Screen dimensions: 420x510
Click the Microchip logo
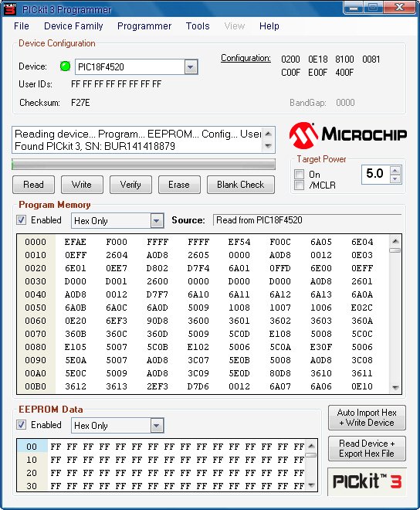click(348, 135)
